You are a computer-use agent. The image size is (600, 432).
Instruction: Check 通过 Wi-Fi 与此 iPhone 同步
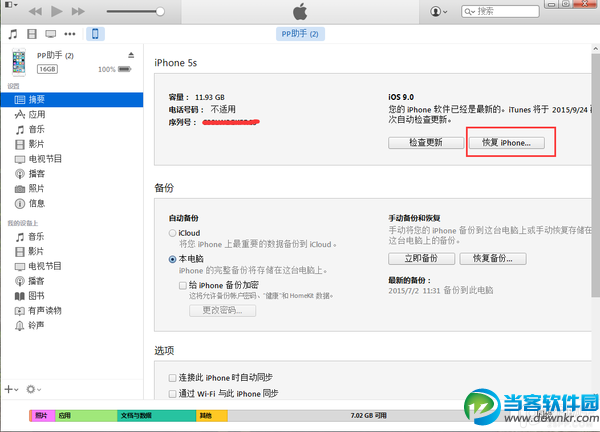pyautogui.click(x=173, y=394)
